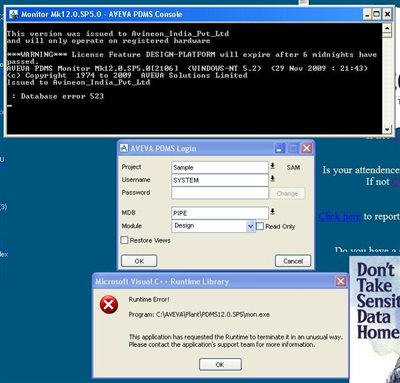
Task: Click the AVEVA PDMS Console window icon
Action: pyautogui.click(x=14, y=14)
